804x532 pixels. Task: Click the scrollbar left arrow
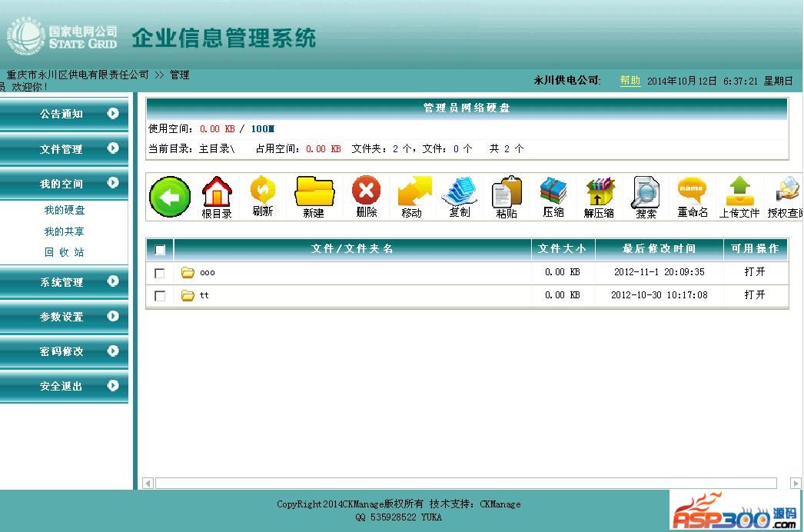(x=148, y=483)
